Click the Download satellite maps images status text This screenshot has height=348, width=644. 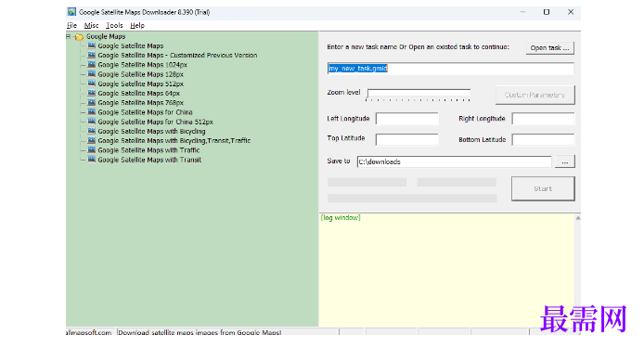[x=200, y=332]
